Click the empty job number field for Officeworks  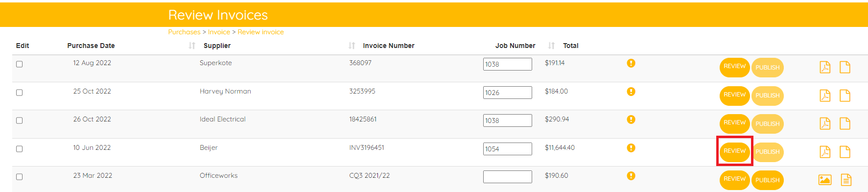(507, 177)
